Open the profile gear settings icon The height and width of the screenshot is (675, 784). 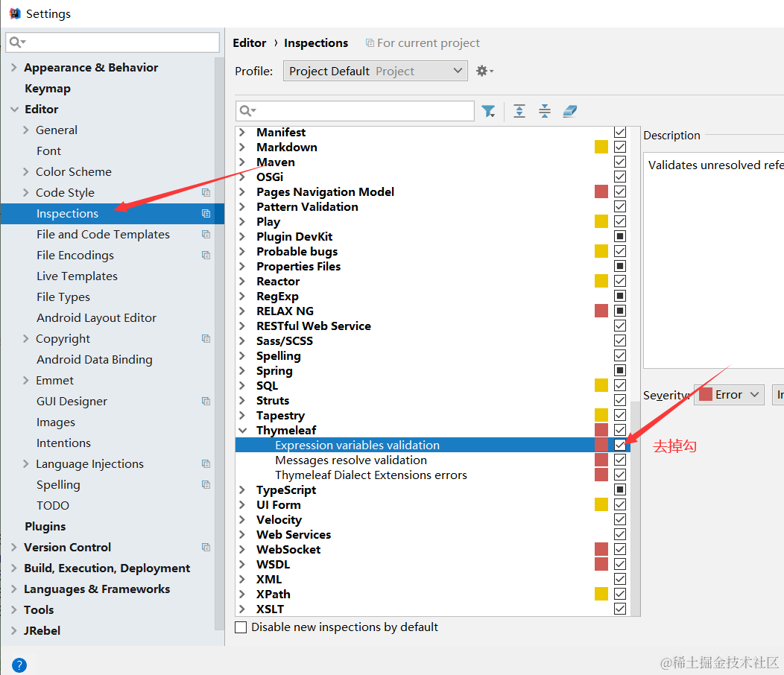tap(484, 71)
